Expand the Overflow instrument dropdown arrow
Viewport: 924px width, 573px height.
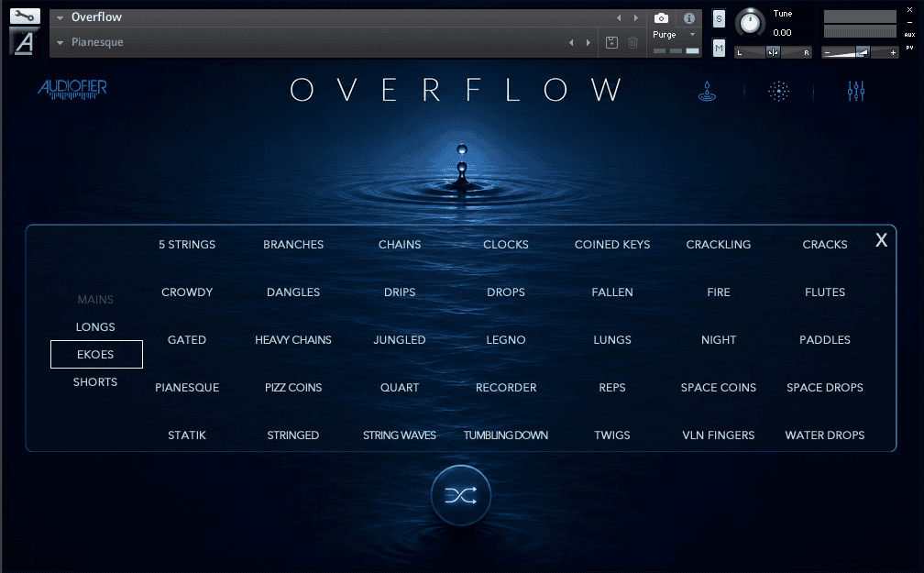click(60, 17)
